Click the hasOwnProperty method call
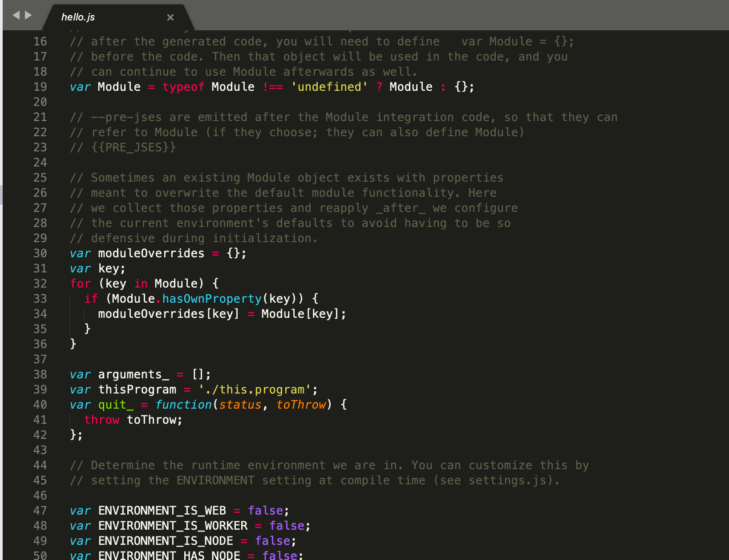Image resolution: width=729 pixels, height=560 pixels. 211,299
